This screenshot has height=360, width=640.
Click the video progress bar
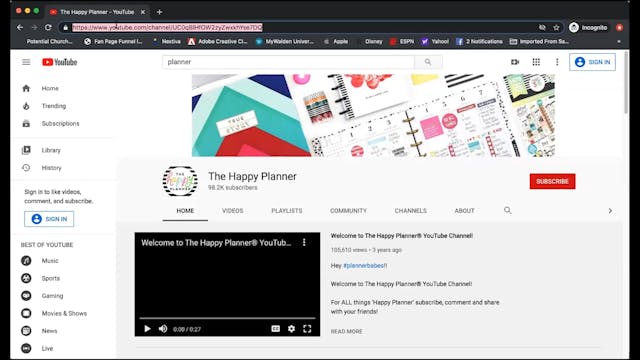[227, 318]
